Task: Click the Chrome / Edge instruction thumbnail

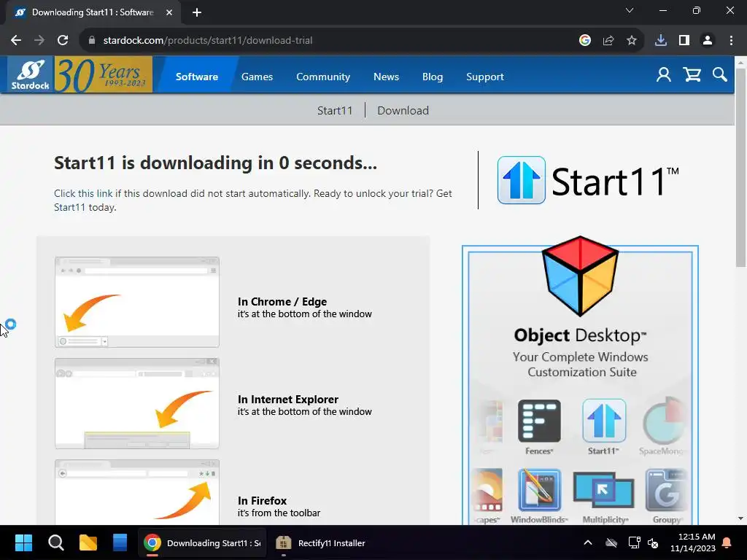Action: click(x=137, y=303)
